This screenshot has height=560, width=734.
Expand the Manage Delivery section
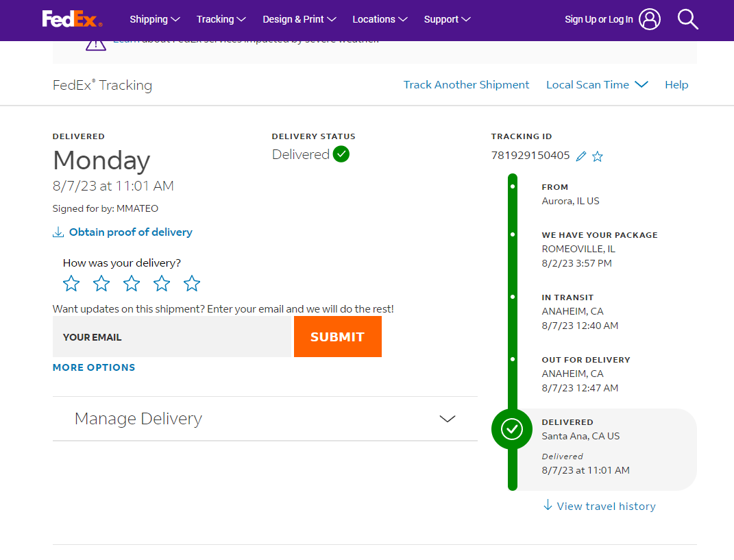pos(265,419)
